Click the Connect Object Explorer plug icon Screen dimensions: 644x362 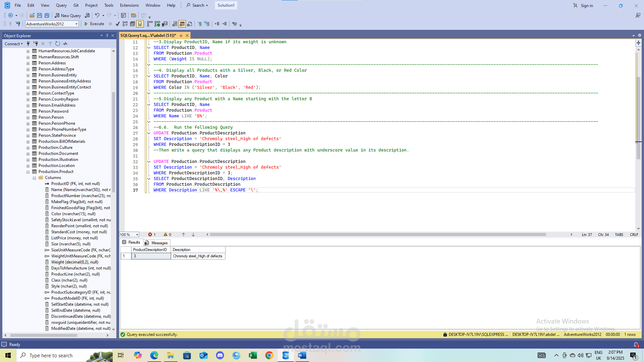(x=28, y=44)
